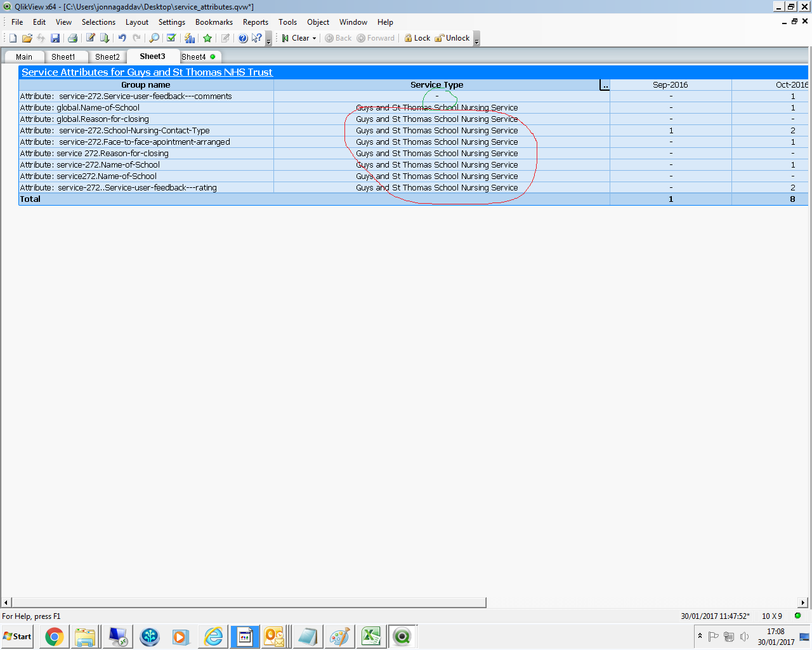Click the New document icon
This screenshot has height=650, width=812.
[x=13, y=38]
